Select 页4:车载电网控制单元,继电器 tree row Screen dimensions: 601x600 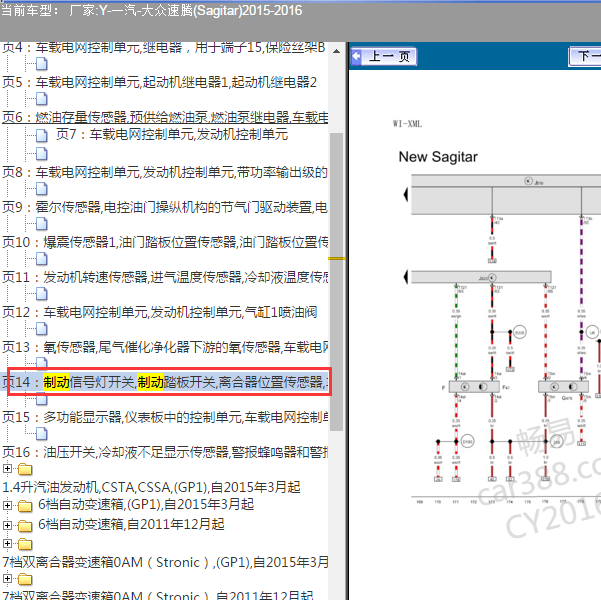[164, 48]
